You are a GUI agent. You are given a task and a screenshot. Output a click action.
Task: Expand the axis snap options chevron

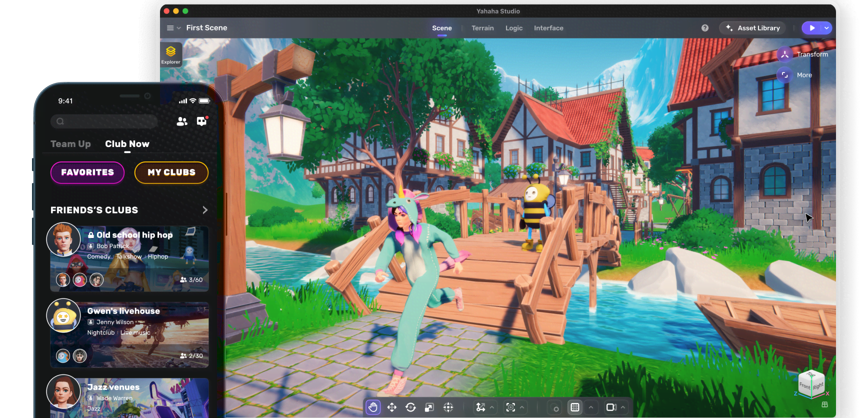[492, 407]
